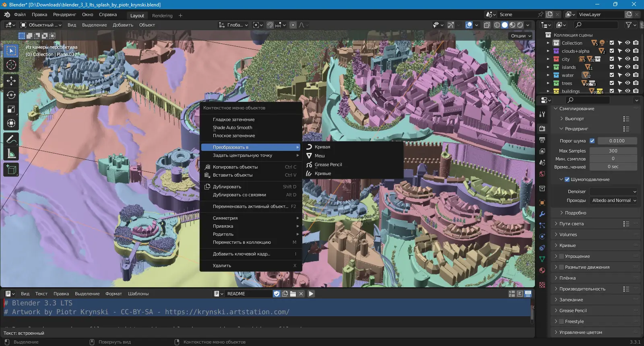Viewport: 644px width, 346px height.
Task: Open Material properties tab
Action: click(542, 270)
